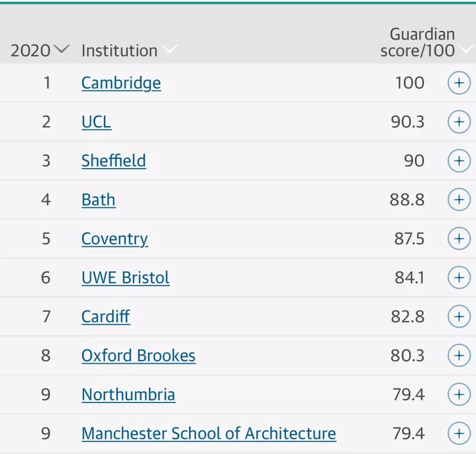Open the Cambridge institution link
Viewport: 476px width, 454px height.
(x=121, y=83)
